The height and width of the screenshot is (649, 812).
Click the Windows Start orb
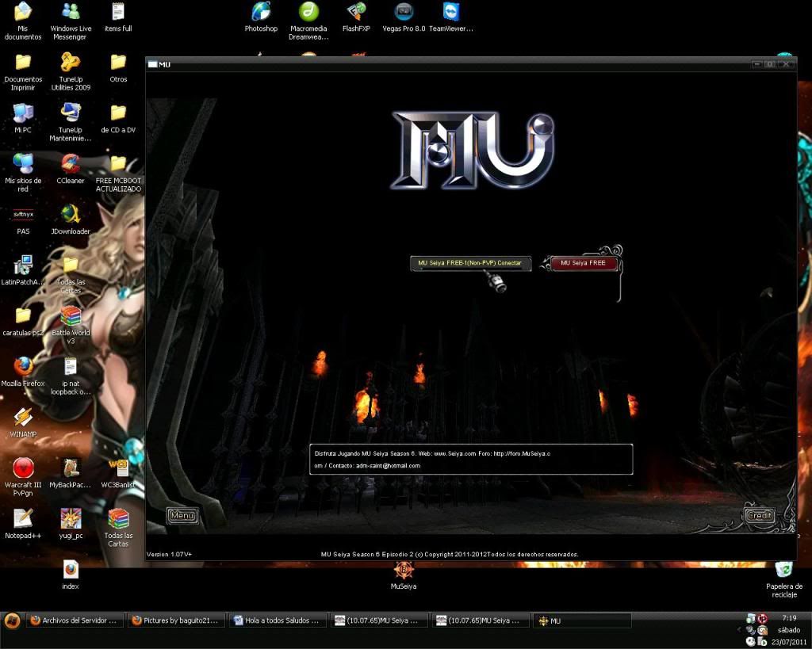coord(12,620)
